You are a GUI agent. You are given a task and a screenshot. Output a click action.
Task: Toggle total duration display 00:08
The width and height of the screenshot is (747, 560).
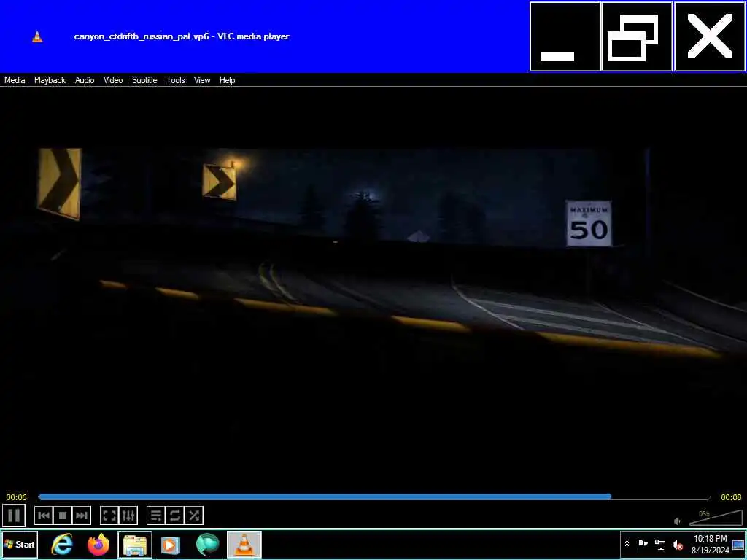(x=731, y=497)
